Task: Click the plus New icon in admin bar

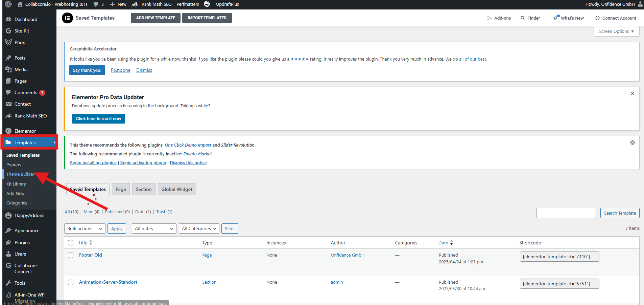Action: (113, 4)
